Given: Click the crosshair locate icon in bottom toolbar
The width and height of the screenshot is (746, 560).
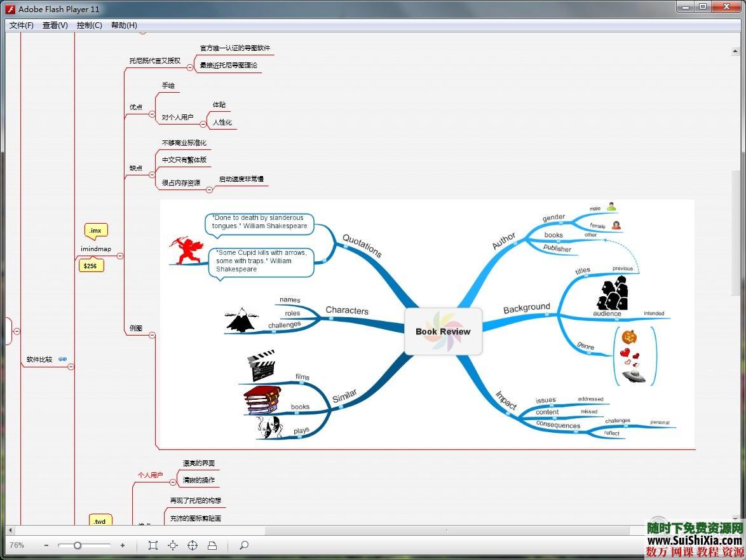Looking at the screenshot, I should (193, 545).
